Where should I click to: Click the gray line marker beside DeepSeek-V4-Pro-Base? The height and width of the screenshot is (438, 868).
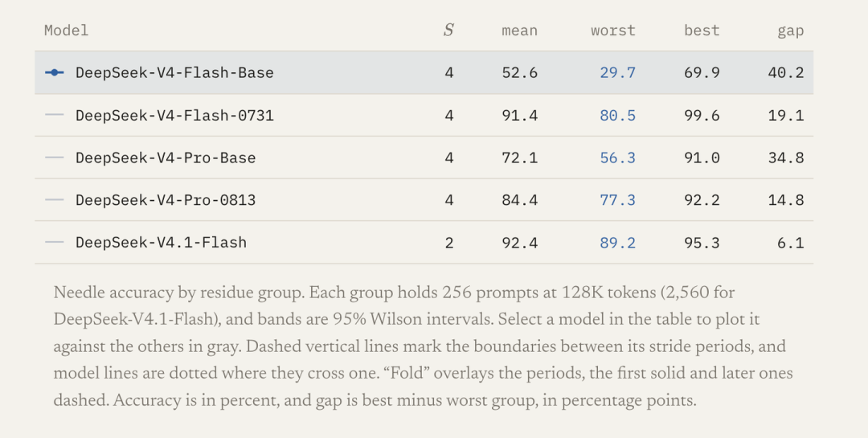point(55,158)
